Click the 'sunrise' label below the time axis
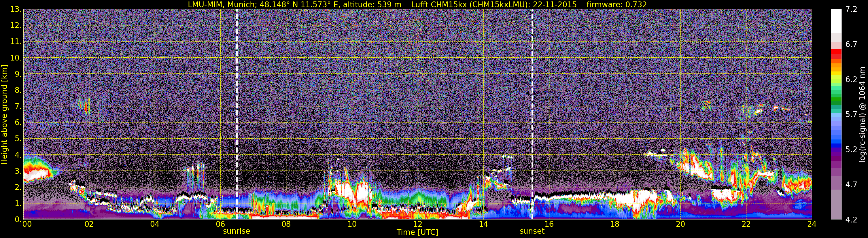The image size is (868, 238). point(237,231)
